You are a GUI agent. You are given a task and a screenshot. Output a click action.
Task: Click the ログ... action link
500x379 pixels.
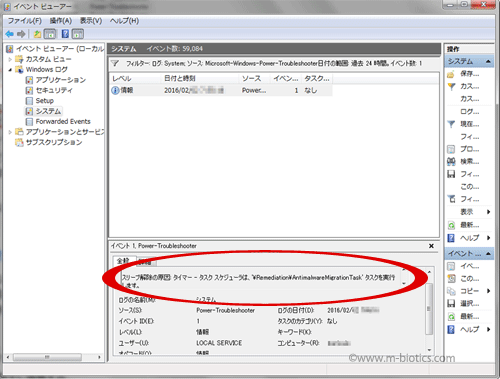[x=470, y=112]
